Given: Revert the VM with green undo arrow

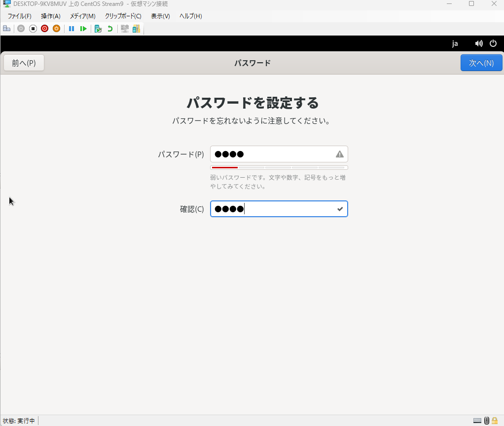Looking at the screenshot, I should tap(110, 29).
